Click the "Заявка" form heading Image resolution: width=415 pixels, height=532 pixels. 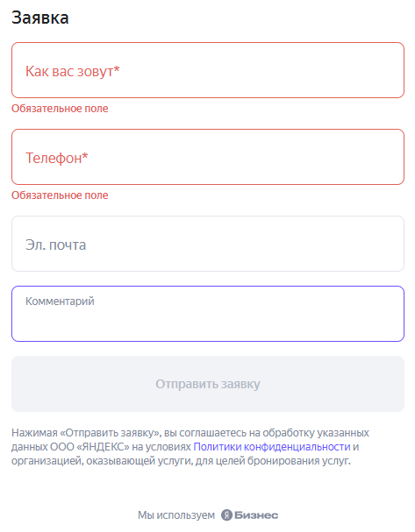tap(40, 18)
